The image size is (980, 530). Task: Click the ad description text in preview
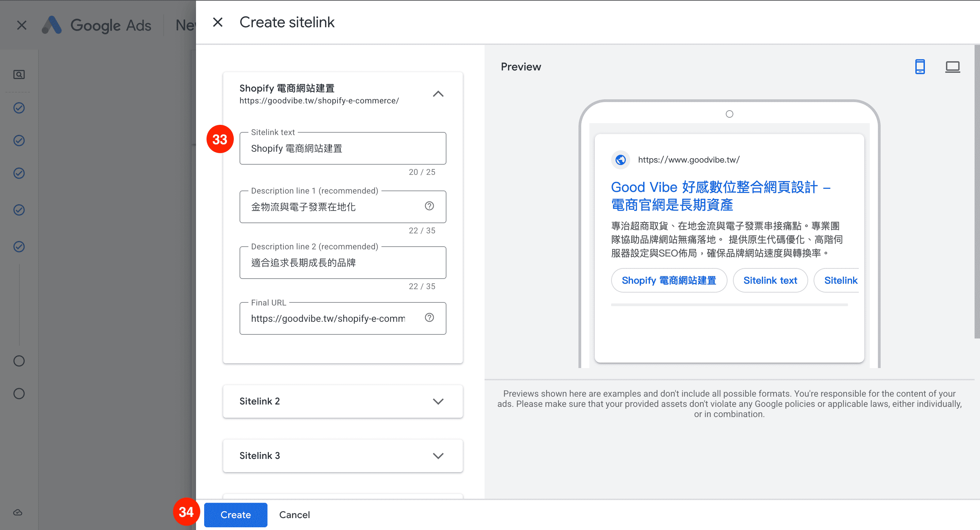point(726,239)
